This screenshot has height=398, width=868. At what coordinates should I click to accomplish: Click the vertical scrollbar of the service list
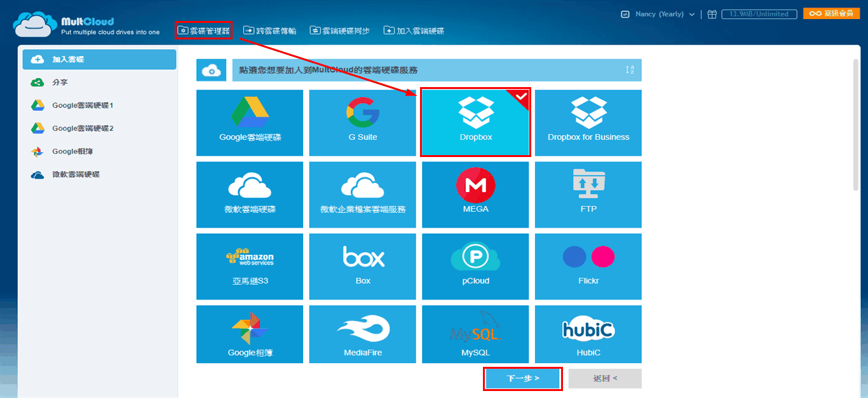pos(856,123)
